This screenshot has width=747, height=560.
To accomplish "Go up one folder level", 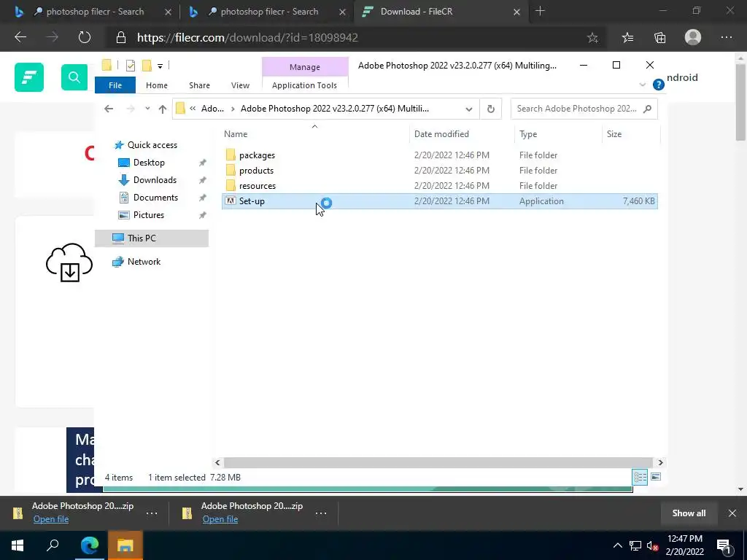I will pyautogui.click(x=163, y=109).
